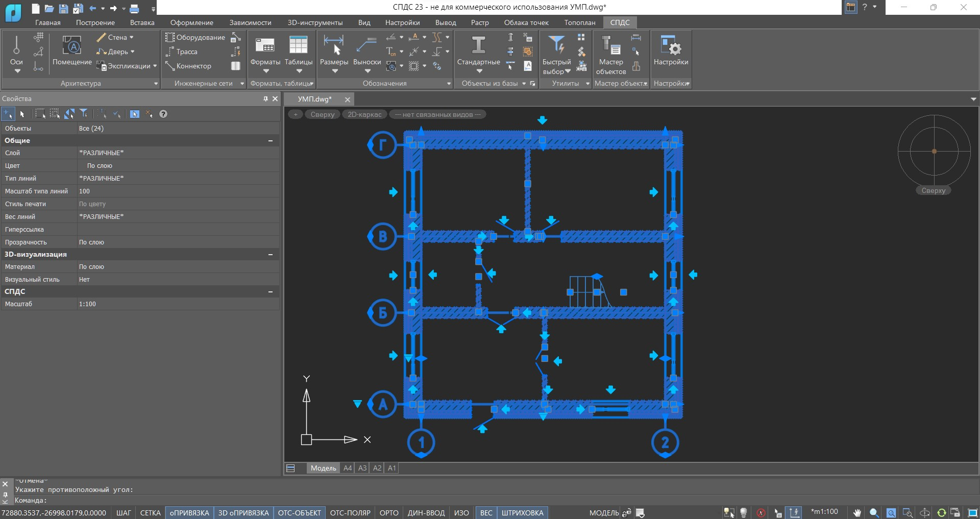Viewport: 980px width, 519px height.
Task: Close the УМП.dwg document tab
Action: pyautogui.click(x=348, y=100)
